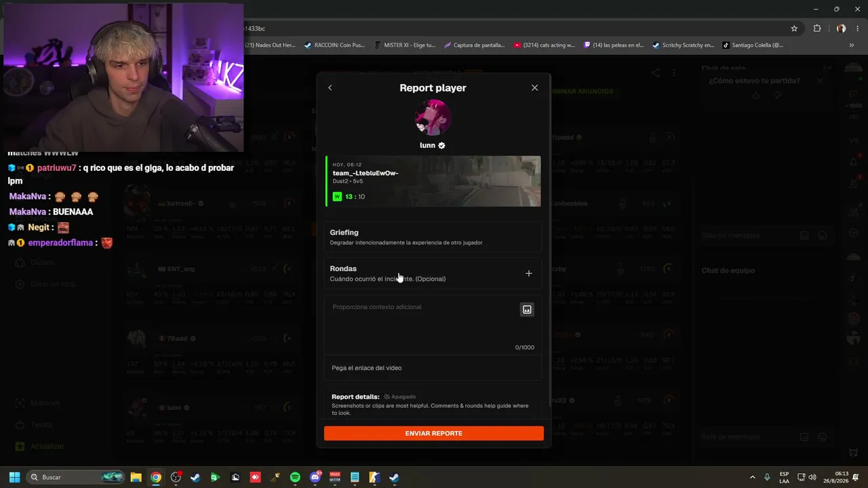Open Voicemeeter from the taskbar
This screenshot has width=868, height=488.
point(334,477)
